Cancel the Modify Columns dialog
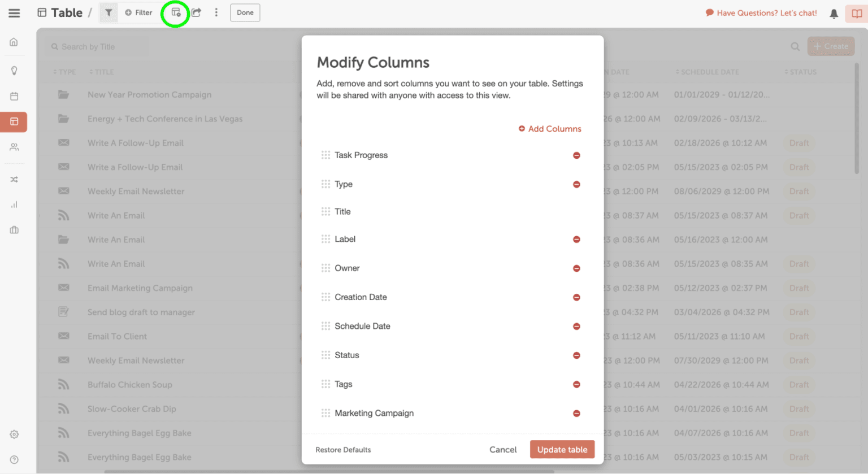The height and width of the screenshot is (474, 868). (x=502, y=450)
